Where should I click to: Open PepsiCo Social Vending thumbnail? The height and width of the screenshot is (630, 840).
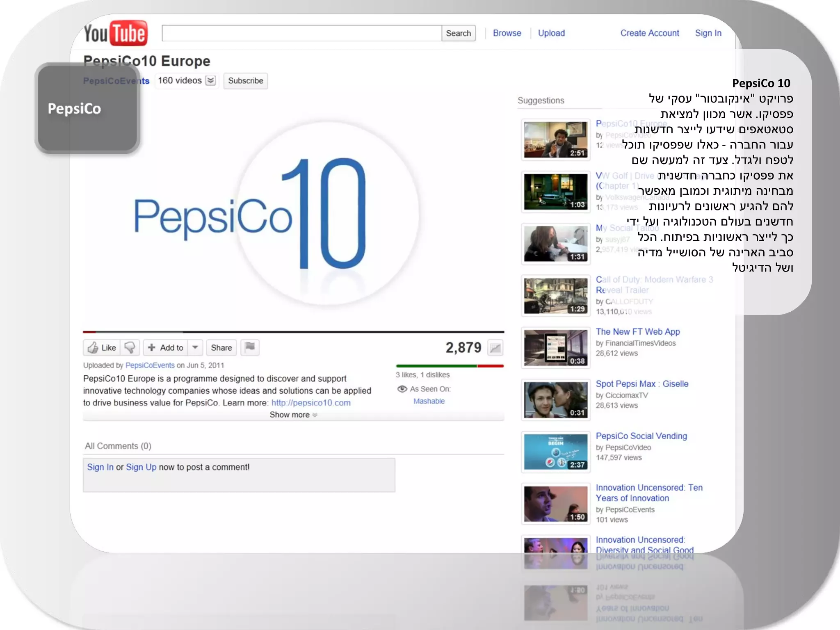pyautogui.click(x=555, y=452)
